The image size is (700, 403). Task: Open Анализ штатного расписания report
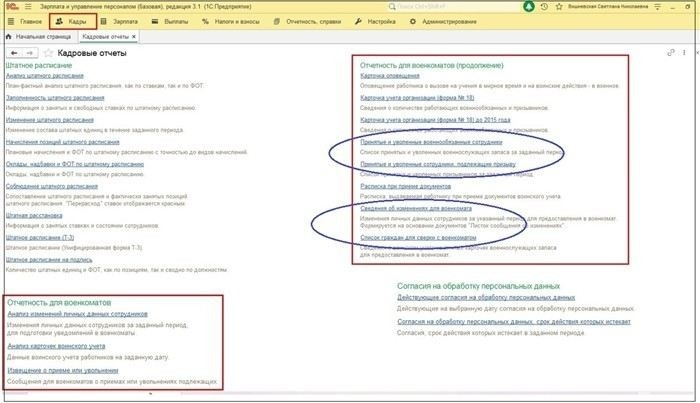click(45, 76)
